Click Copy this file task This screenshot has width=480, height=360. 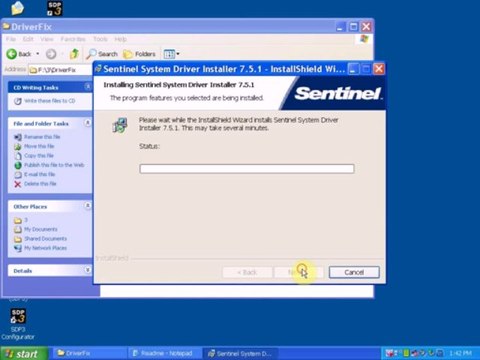pyautogui.click(x=39, y=155)
